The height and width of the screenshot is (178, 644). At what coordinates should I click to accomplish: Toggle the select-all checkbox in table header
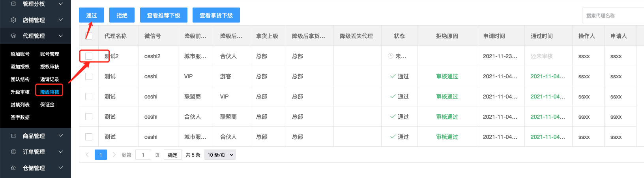(89, 36)
